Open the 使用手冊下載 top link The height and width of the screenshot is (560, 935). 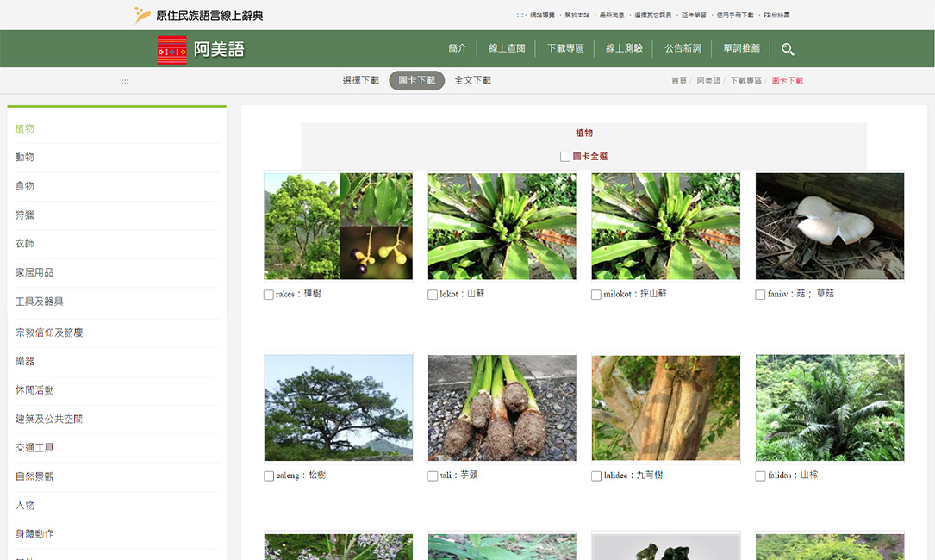click(734, 15)
